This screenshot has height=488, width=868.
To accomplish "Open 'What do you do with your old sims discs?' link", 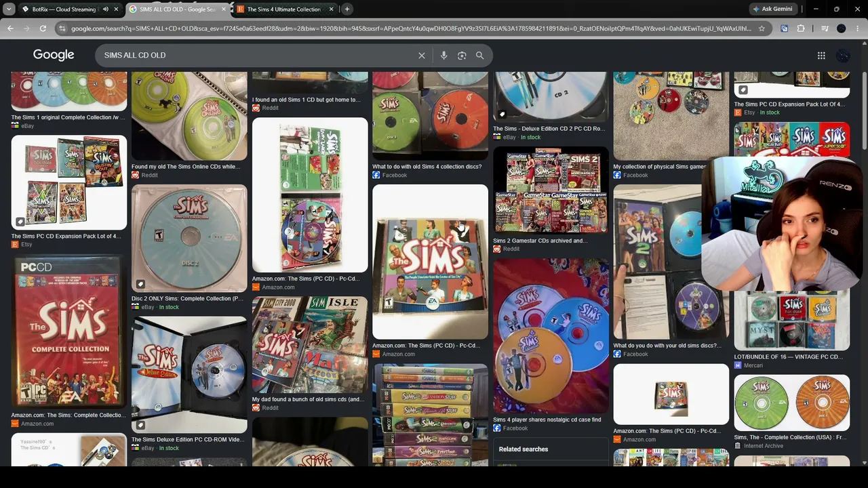I will 667,346.
